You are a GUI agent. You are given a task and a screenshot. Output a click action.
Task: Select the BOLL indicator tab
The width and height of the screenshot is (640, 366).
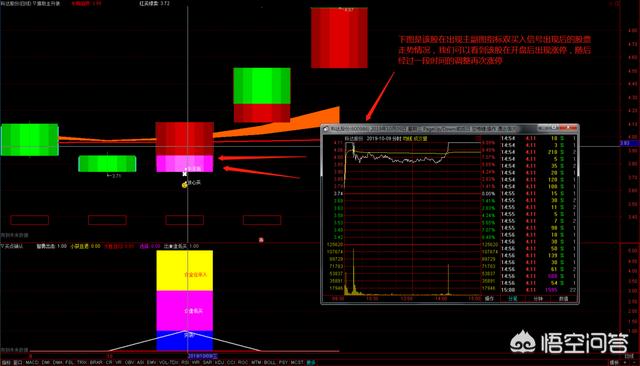[270, 362]
